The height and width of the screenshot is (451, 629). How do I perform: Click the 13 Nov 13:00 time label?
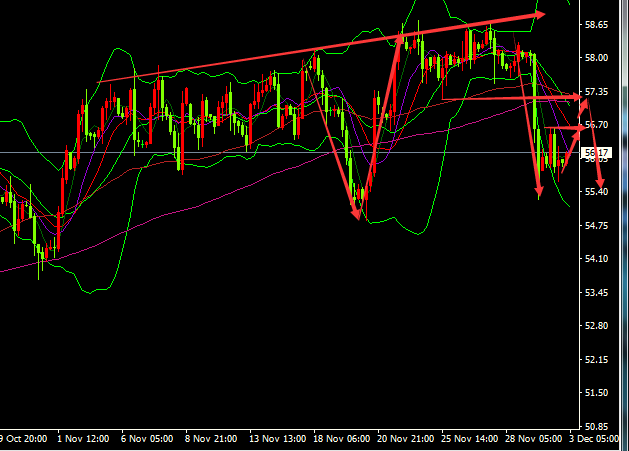tap(278, 439)
